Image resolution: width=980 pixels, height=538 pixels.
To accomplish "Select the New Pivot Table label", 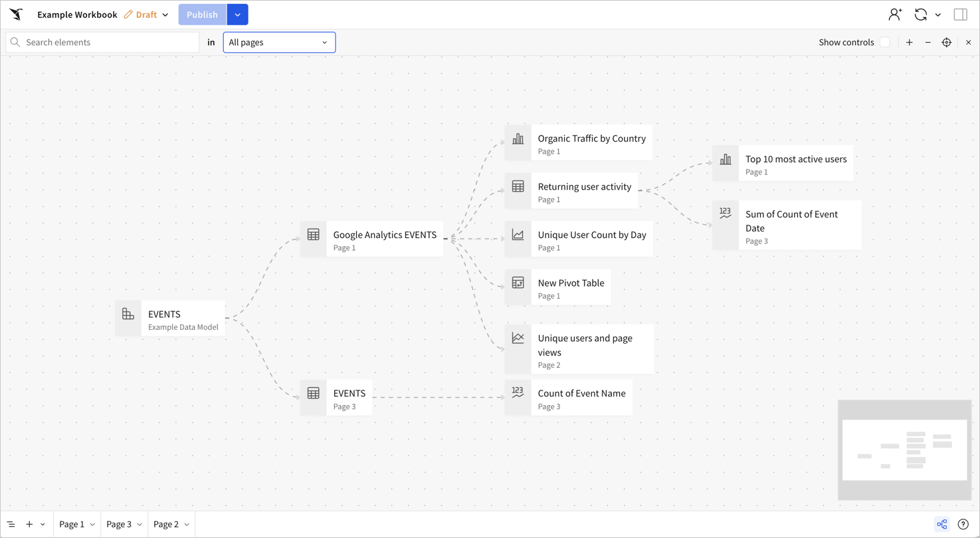I will point(571,283).
